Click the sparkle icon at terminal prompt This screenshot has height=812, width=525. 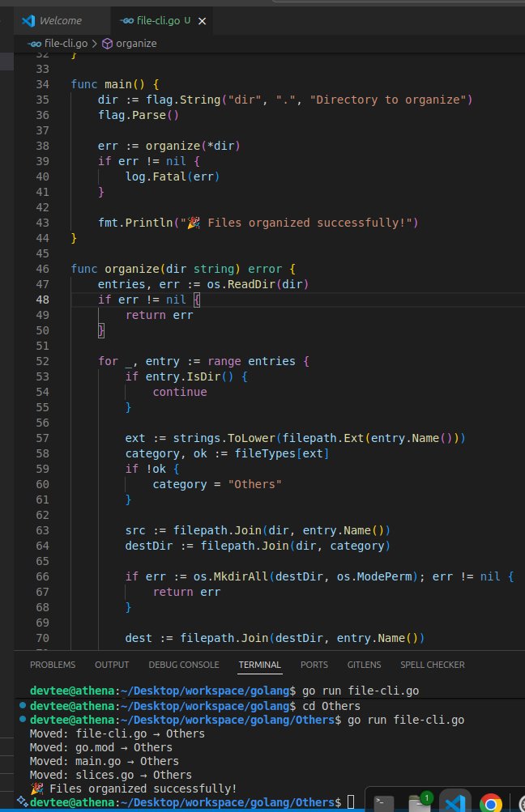[x=22, y=802]
